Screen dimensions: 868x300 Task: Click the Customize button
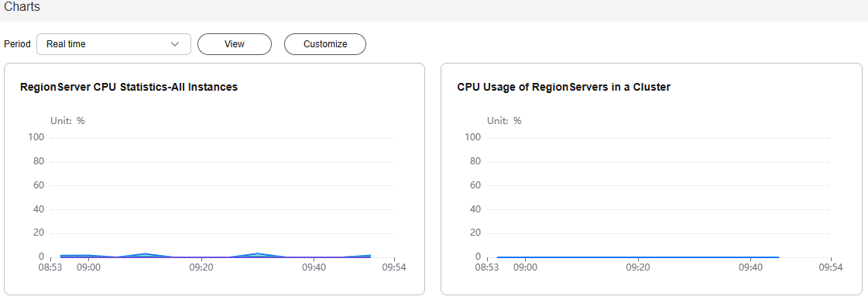(325, 44)
